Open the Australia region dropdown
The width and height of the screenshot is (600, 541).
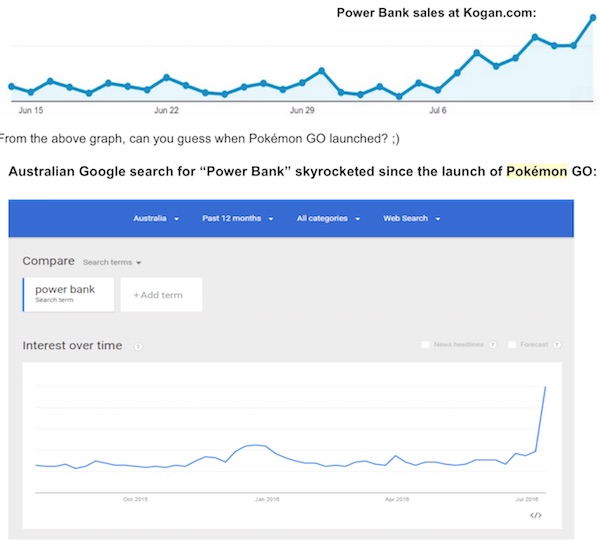click(155, 218)
